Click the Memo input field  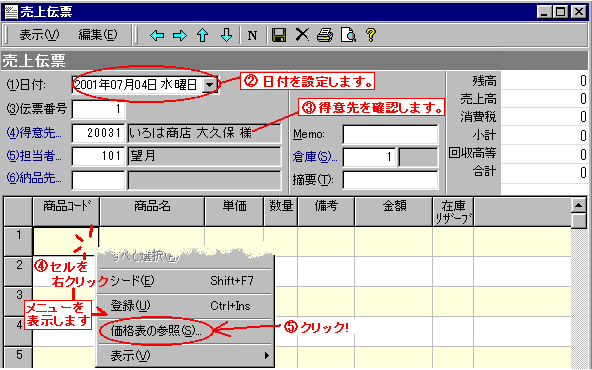390,134
